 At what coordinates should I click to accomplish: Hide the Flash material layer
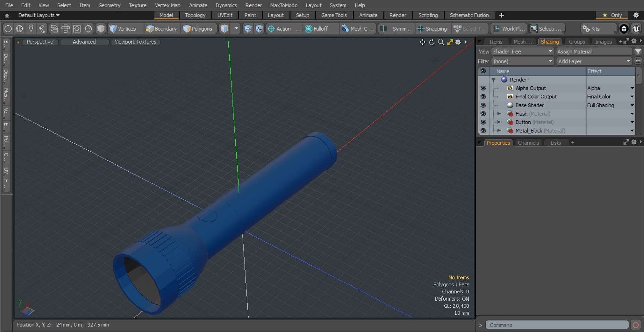(x=483, y=114)
